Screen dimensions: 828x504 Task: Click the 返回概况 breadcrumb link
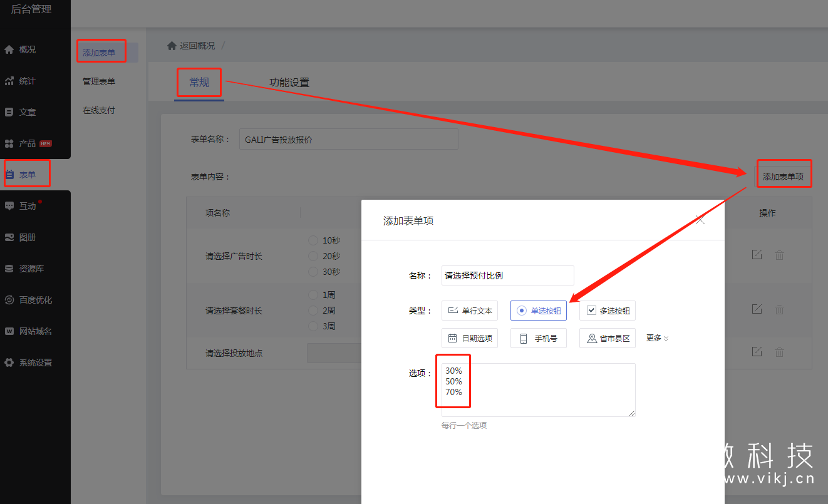tap(197, 46)
